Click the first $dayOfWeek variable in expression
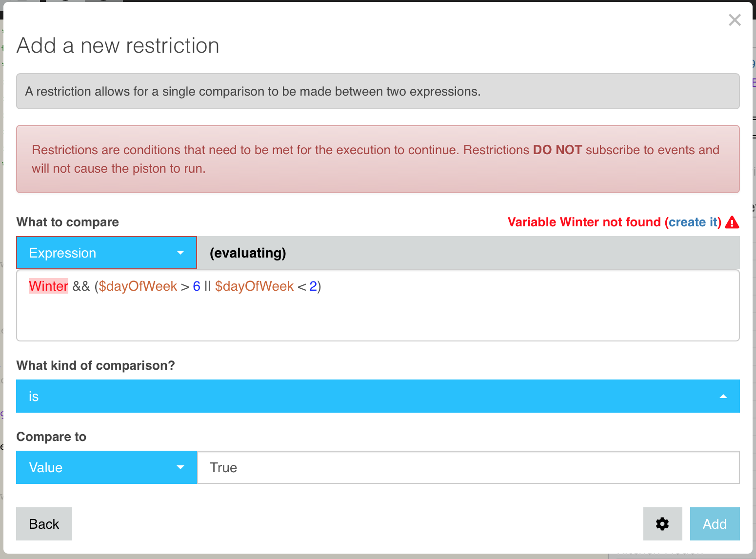The height and width of the screenshot is (559, 756). tap(138, 286)
